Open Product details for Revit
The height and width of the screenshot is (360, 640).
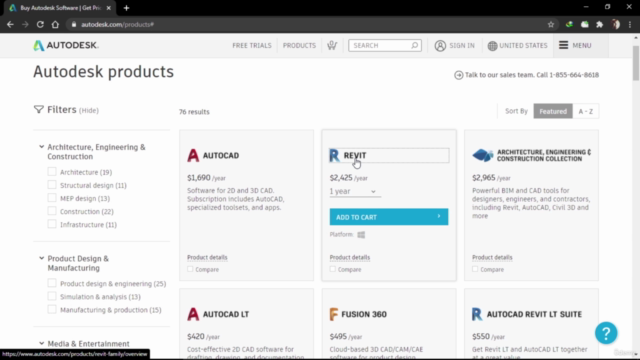click(x=350, y=258)
